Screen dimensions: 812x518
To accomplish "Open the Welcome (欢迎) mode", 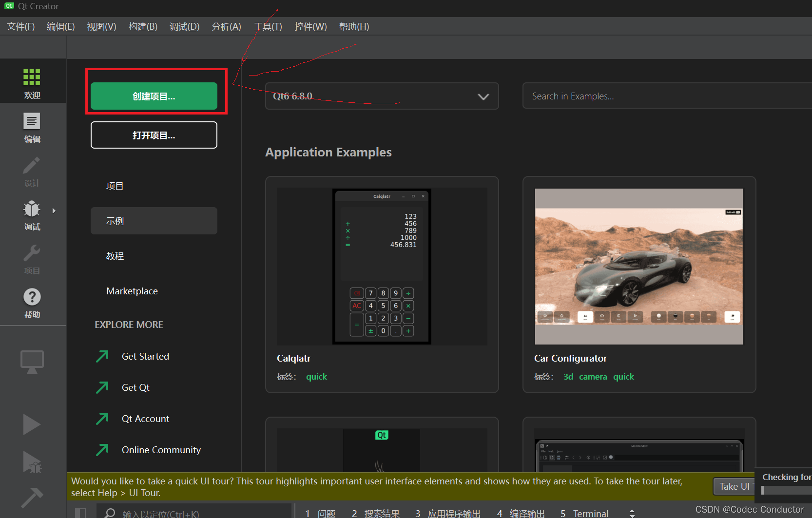I will point(32,83).
